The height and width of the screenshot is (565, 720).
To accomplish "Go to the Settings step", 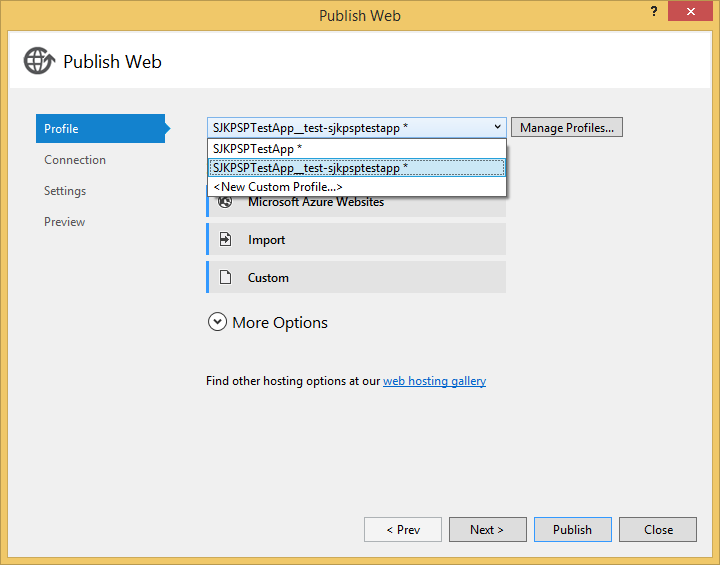I will (x=65, y=191).
